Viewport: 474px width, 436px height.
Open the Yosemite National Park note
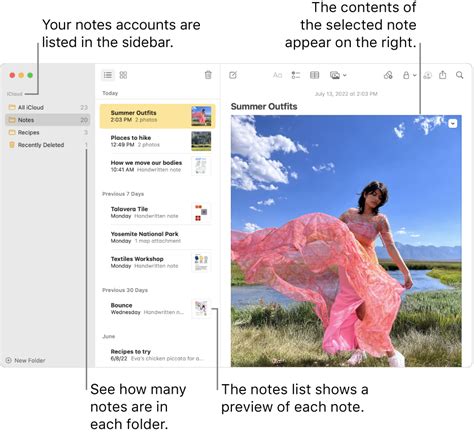click(x=158, y=237)
